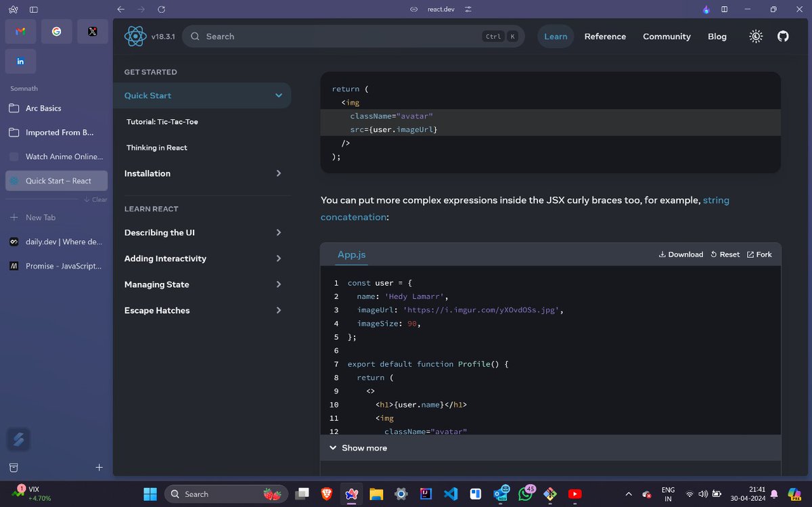Screen dimensions: 812x507
Task: Open the Learn nav tab
Action: (x=556, y=37)
